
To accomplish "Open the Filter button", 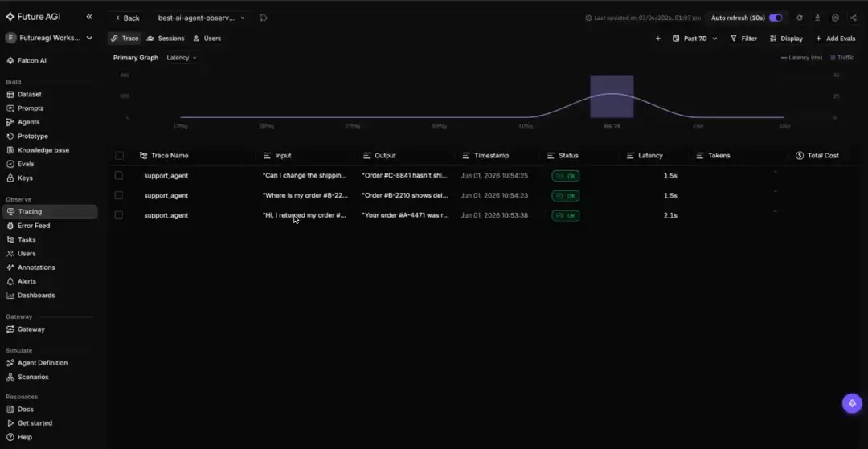I will 743,39.
